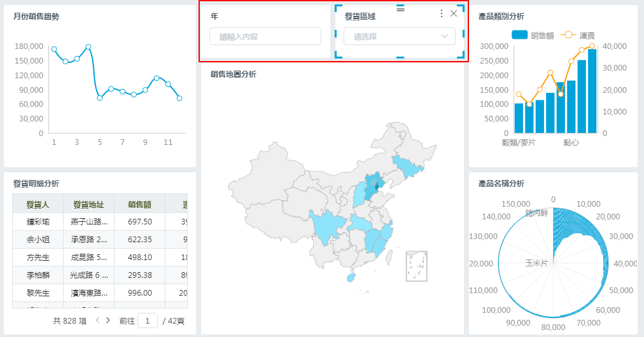Viewport: 644px width, 337px height.
Task: Click the 年 input field
Action: point(265,37)
